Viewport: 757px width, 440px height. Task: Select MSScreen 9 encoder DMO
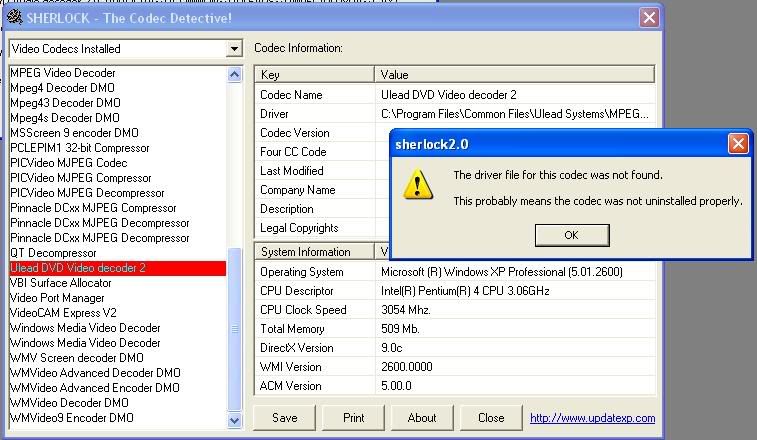point(74,133)
